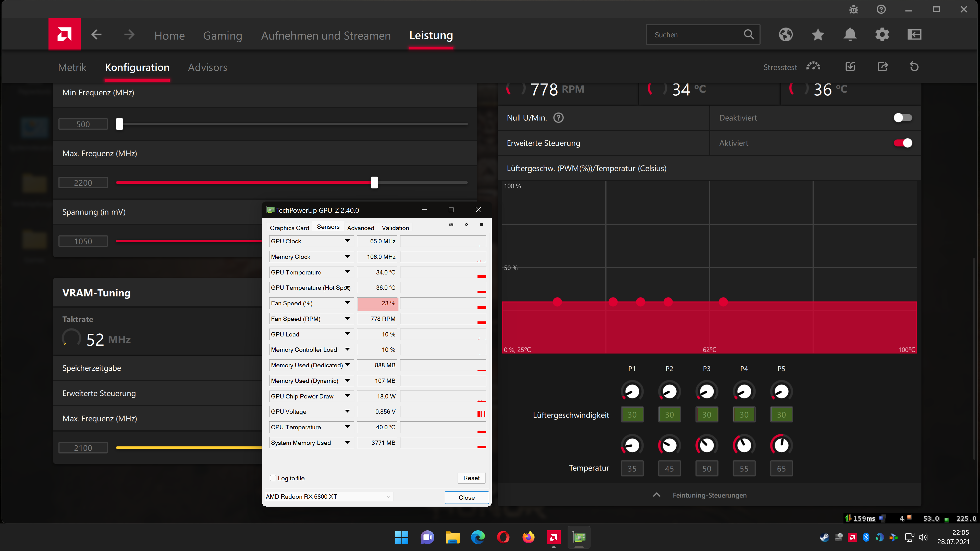This screenshot has height=551, width=980.
Task: Open the web browser globe icon
Action: pyautogui.click(x=786, y=35)
